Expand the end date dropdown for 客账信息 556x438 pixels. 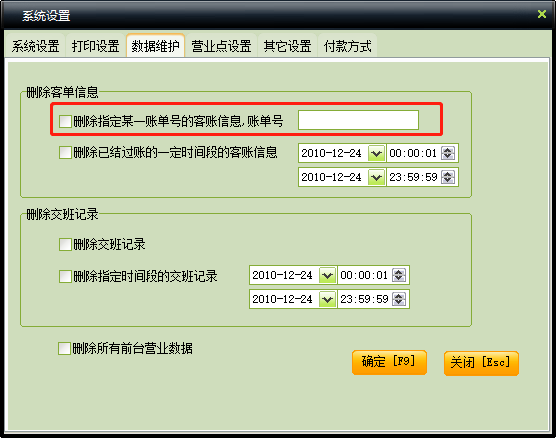(x=376, y=177)
